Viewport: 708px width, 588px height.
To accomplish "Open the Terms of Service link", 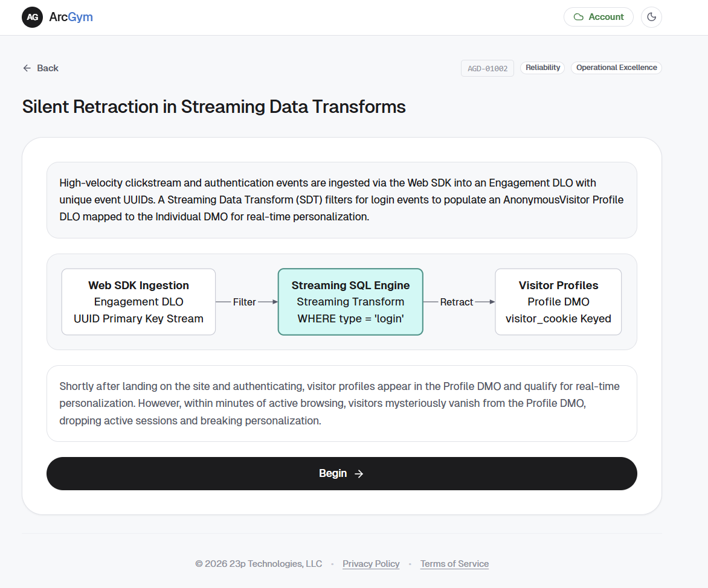I will point(454,564).
